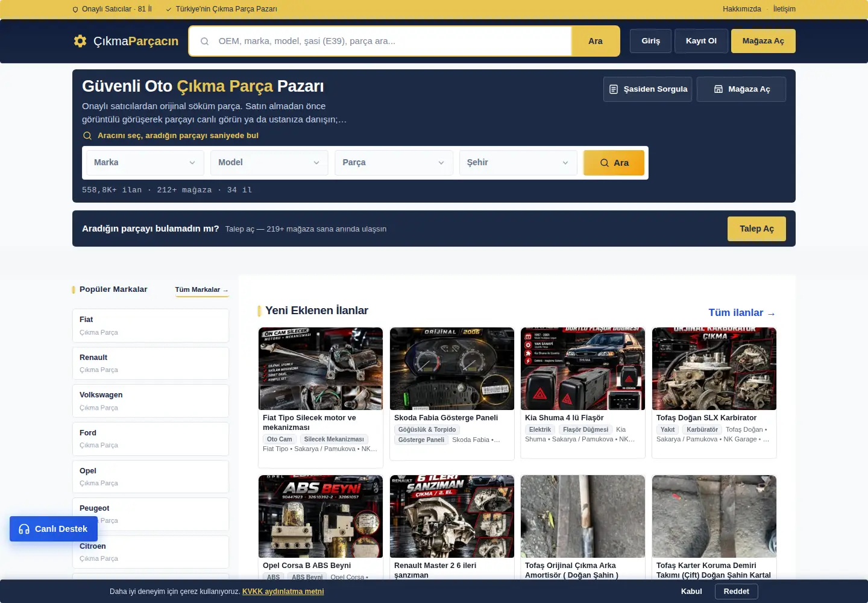Open the Fiat Tipo Silecek motor listing image

pos(321,369)
